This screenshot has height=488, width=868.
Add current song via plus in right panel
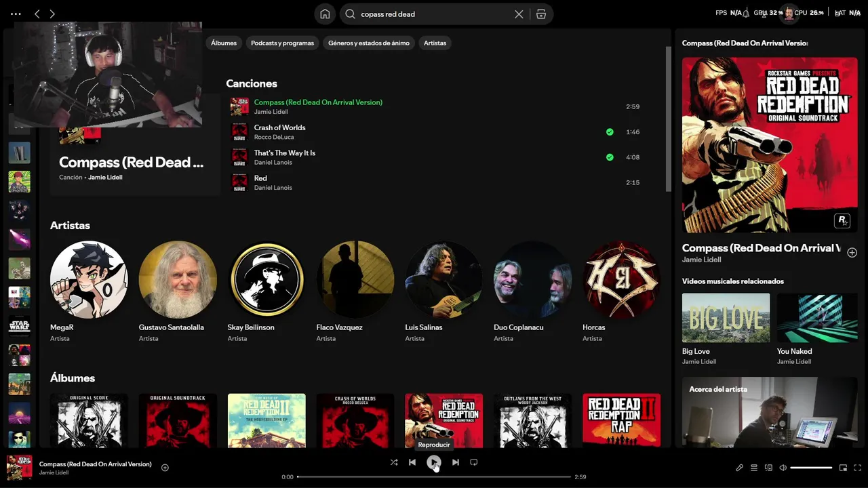pos(852,252)
